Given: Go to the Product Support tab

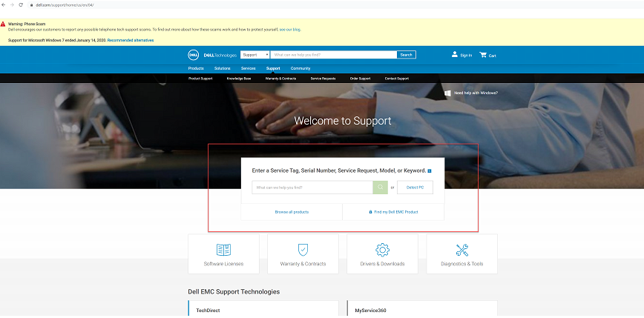Looking at the screenshot, I should (x=200, y=79).
